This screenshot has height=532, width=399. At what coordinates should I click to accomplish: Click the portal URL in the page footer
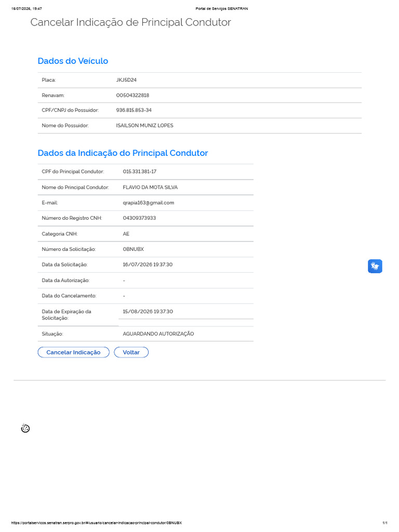96,523
